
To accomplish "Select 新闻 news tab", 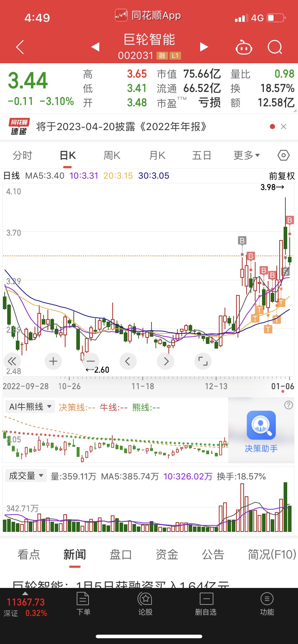I will [x=75, y=555].
